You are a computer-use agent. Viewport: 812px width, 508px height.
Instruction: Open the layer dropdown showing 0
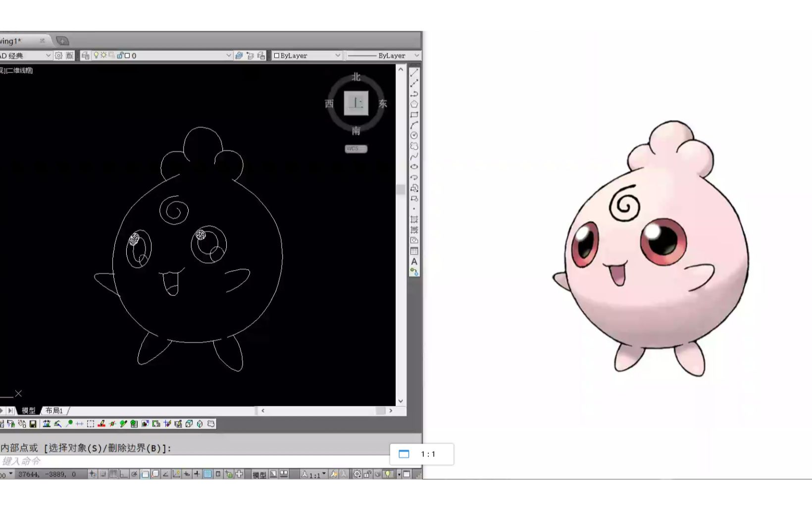(162, 56)
